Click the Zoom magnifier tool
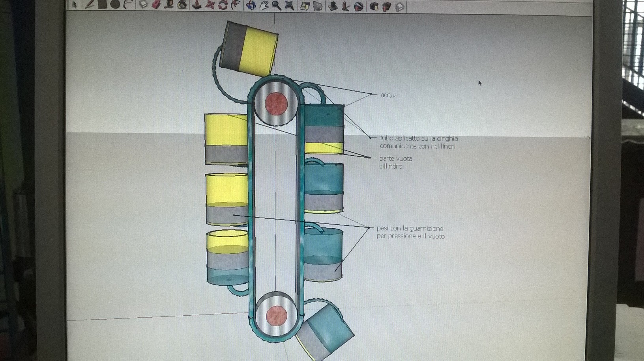The width and height of the screenshot is (644, 361). click(x=276, y=6)
